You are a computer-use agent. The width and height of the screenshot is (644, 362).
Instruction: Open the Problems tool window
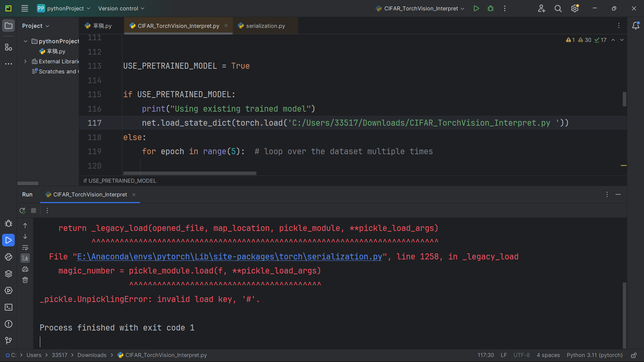(x=8, y=324)
